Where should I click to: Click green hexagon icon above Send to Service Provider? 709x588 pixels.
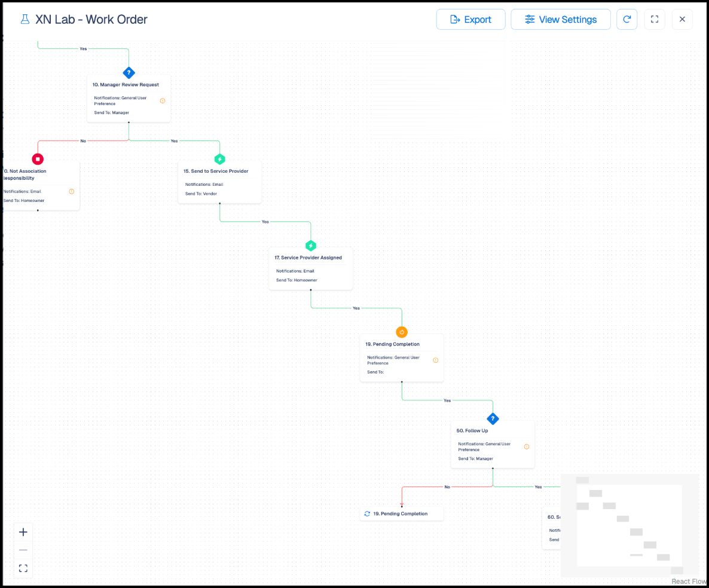click(x=220, y=159)
